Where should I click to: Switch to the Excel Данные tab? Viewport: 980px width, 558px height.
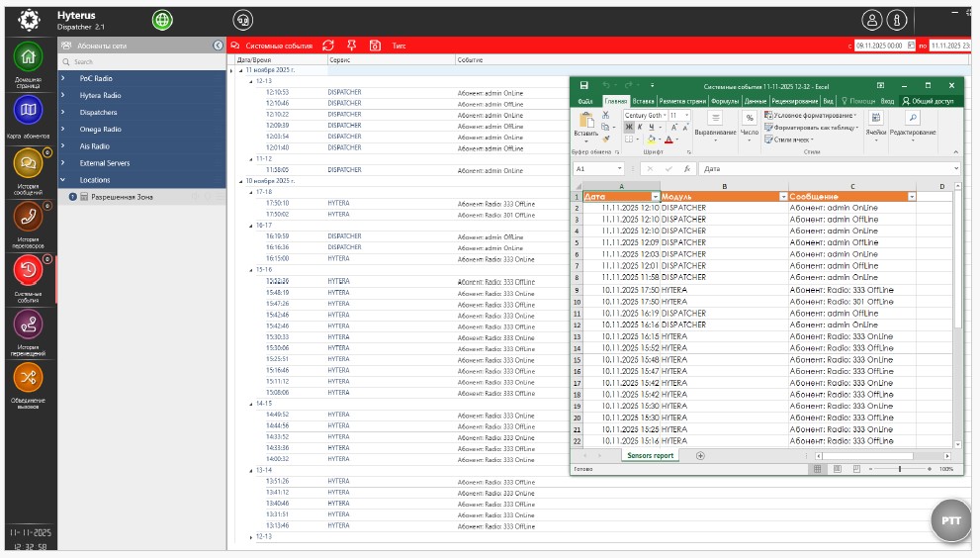pos(755,101)
